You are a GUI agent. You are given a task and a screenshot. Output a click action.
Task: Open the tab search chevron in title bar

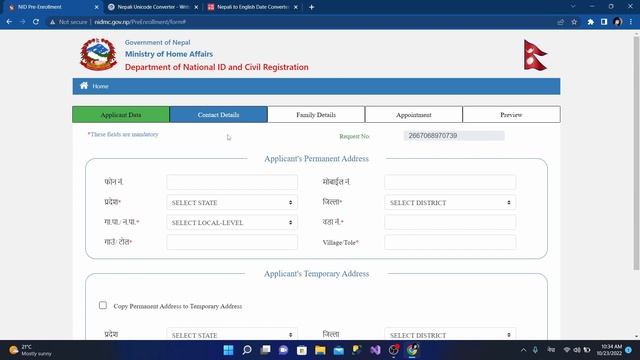tap(573, 7)
